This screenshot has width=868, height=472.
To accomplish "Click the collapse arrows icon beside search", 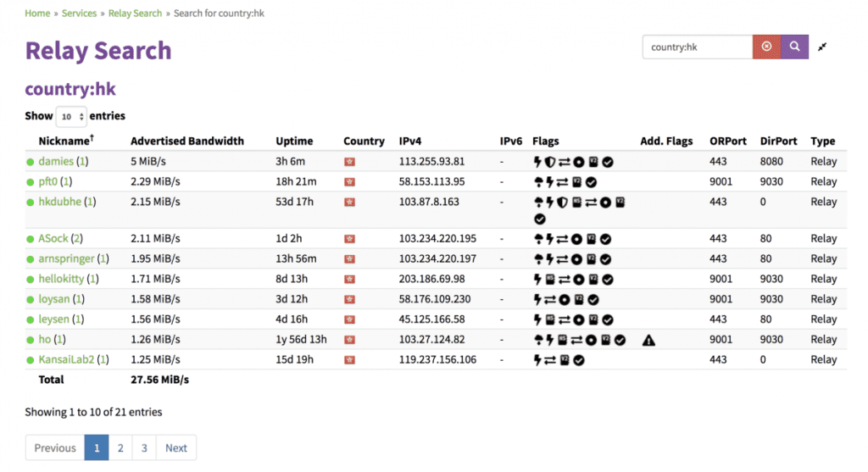I will pyautogui.click(x=822, y=47).
